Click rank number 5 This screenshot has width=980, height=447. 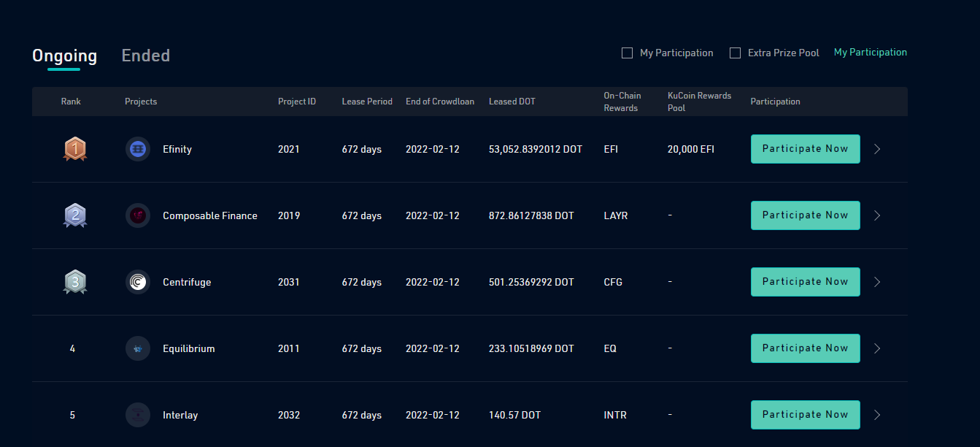click(x=72, y=415)
